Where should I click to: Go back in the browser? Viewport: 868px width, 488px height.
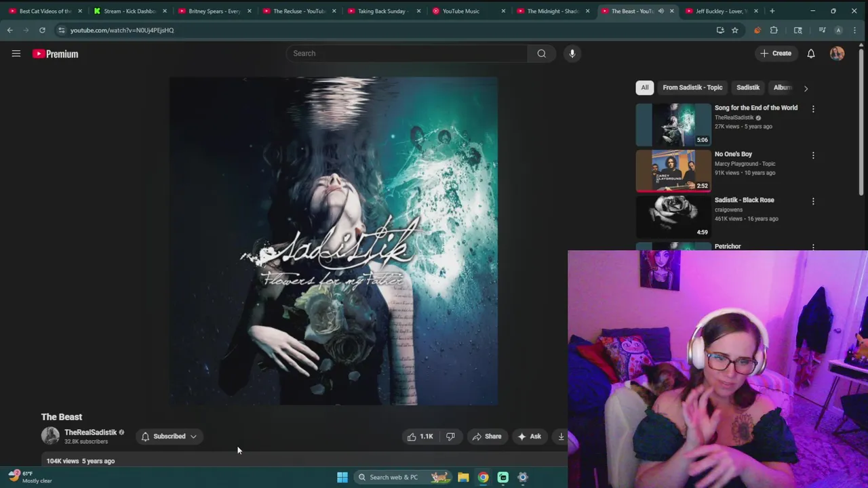pos(9,30)
